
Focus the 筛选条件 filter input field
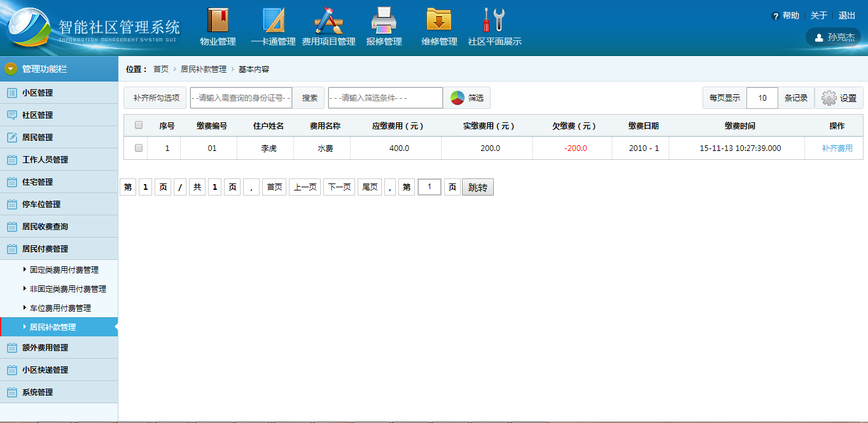386,98
